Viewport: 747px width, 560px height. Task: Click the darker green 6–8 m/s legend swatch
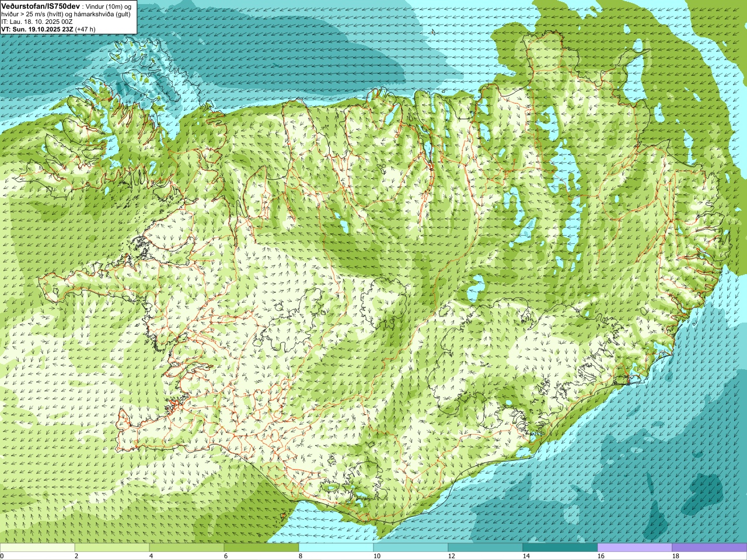(x=261, y=548)
